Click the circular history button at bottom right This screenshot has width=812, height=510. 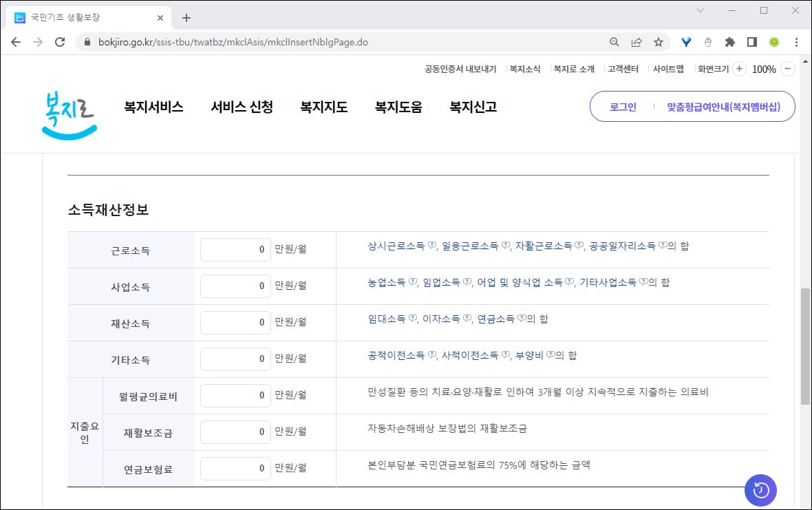tap(760, 490)
